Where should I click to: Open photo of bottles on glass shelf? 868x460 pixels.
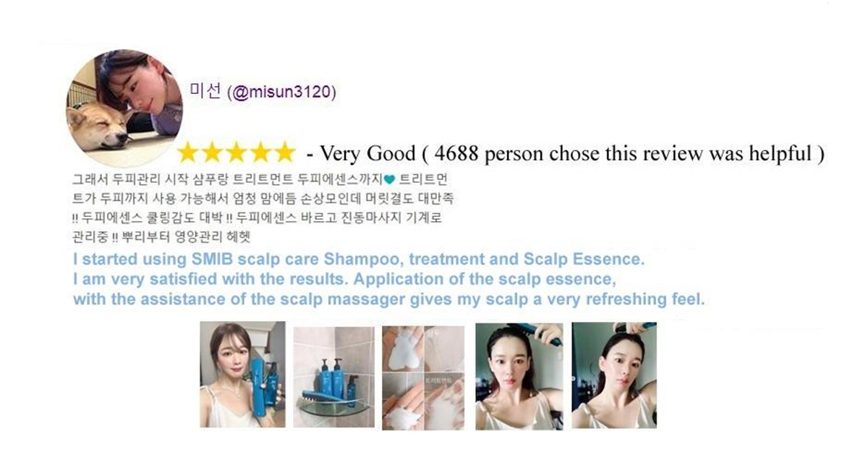(x=333, y=374)
